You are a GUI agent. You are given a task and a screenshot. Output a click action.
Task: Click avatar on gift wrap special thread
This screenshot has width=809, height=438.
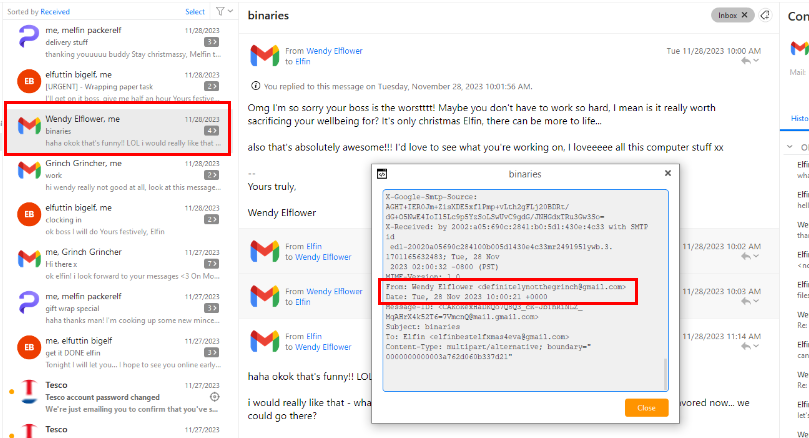click(29, 303)
